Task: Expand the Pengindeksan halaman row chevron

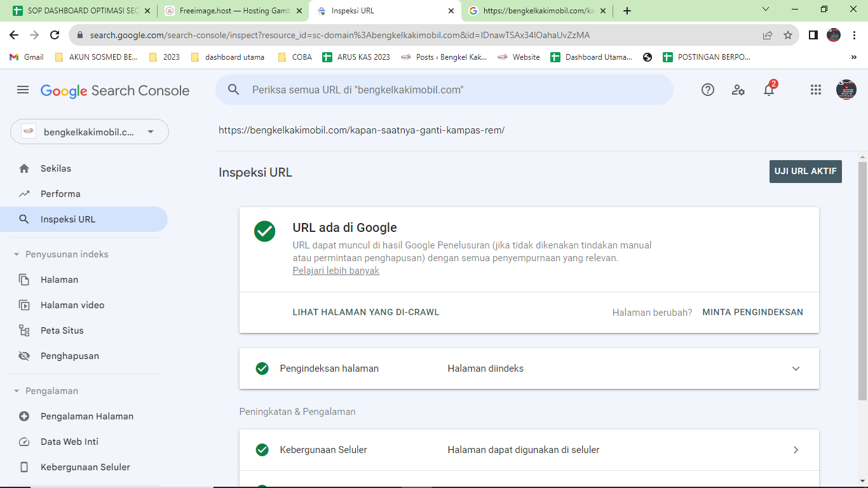Action: click(x=796, y=369)
